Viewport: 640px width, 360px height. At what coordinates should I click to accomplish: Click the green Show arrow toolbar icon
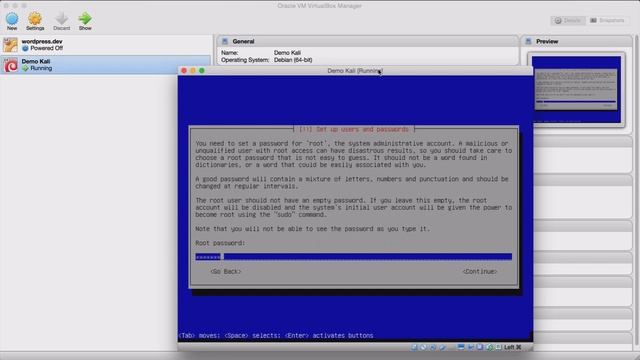pyautogui.click(x=85, y=19)
